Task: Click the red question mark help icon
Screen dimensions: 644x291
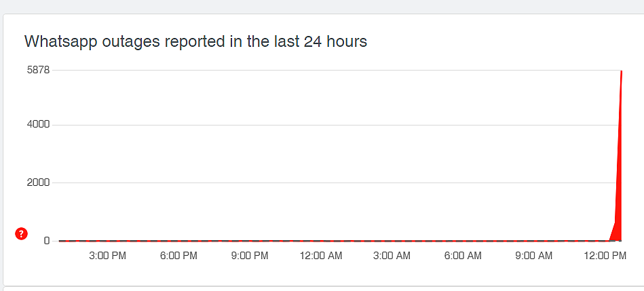Action: point(21,234)
